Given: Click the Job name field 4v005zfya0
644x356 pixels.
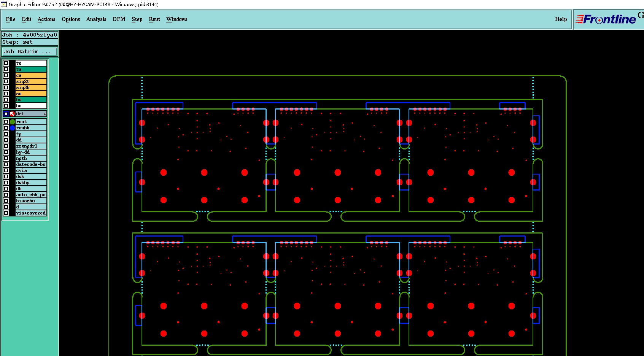Looking at the screenshot, I should (30, 35).
